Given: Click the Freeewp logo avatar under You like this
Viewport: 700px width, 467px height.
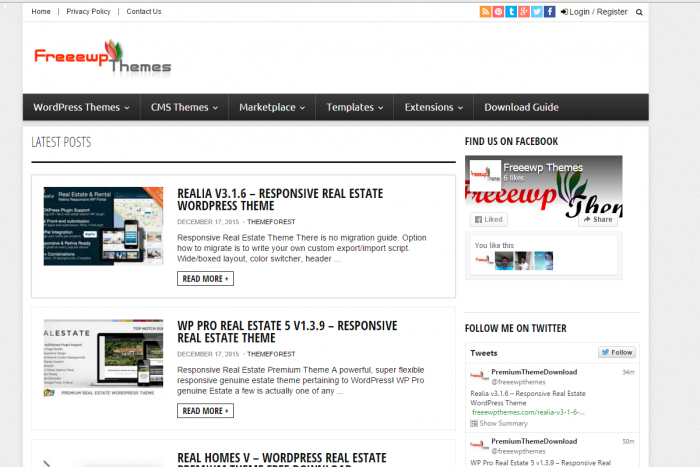Looking at the screenshot, I should [484, 261].
